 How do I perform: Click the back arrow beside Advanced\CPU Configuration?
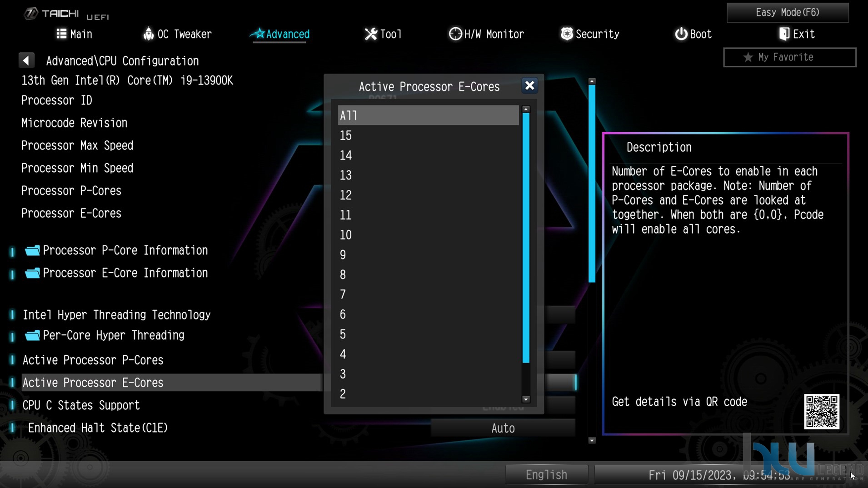(26, 60)
